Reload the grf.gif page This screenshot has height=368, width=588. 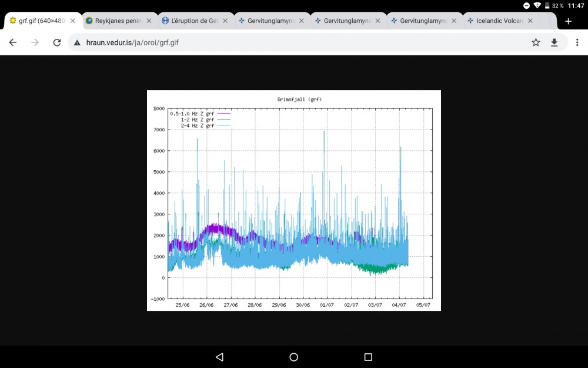(x=56, y=42)
